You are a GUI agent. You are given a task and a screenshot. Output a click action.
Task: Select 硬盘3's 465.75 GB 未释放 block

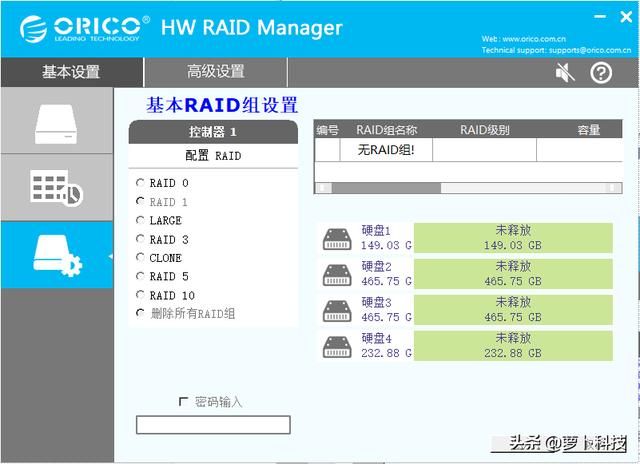tap(513, 310)
